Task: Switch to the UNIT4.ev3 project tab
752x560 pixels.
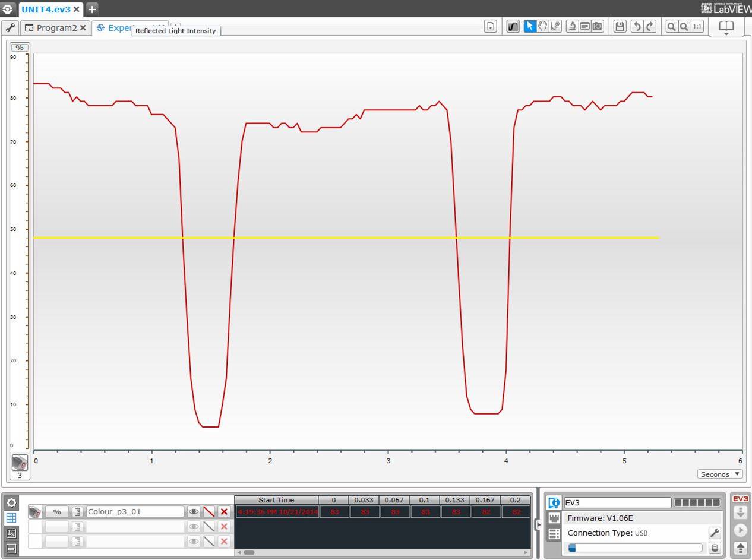Action: (x=46, y=9)
